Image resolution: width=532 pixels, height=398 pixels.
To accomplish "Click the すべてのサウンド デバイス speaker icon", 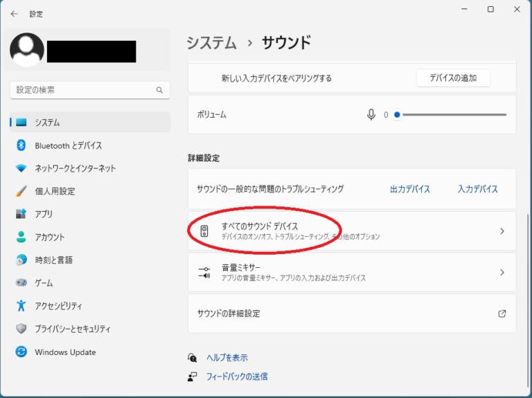I will pyautogui.click(x=204, y=231).
